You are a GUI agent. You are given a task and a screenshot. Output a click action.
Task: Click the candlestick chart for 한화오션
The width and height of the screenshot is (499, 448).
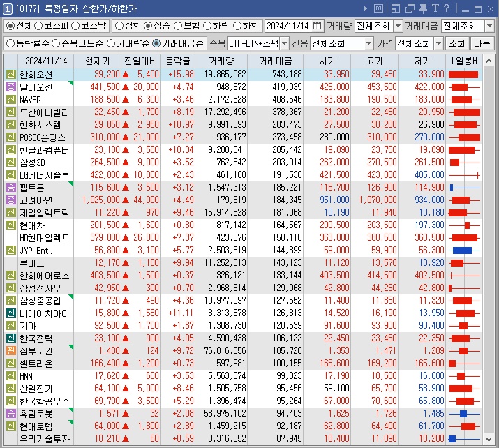click(x=464, y=75)
